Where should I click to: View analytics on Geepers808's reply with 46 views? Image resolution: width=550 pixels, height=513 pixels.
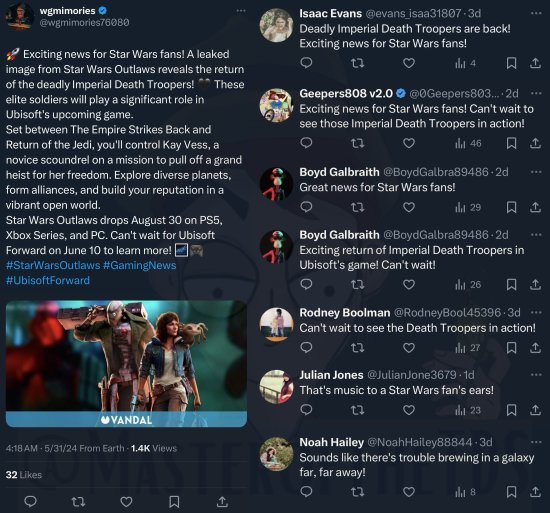(468, 143)
